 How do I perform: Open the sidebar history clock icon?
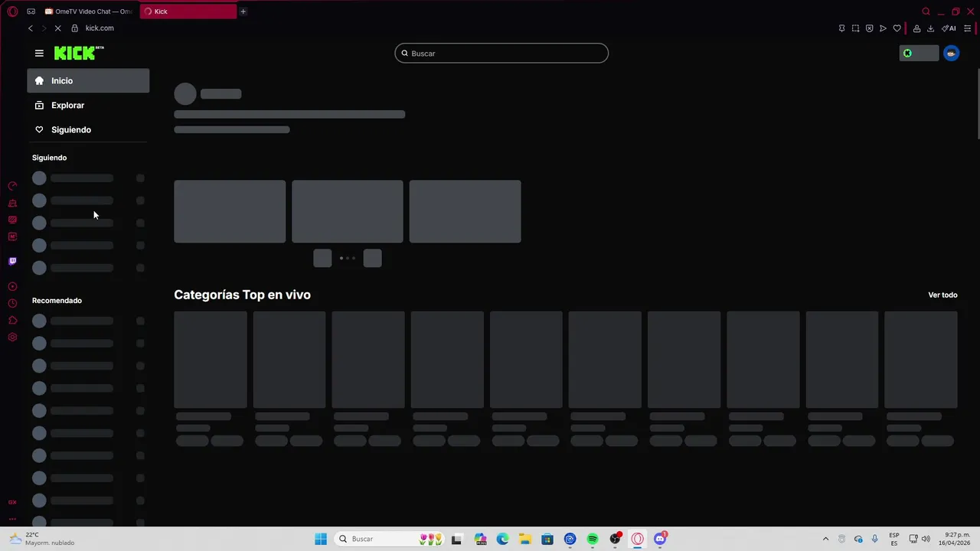click(x=12, y=303)
